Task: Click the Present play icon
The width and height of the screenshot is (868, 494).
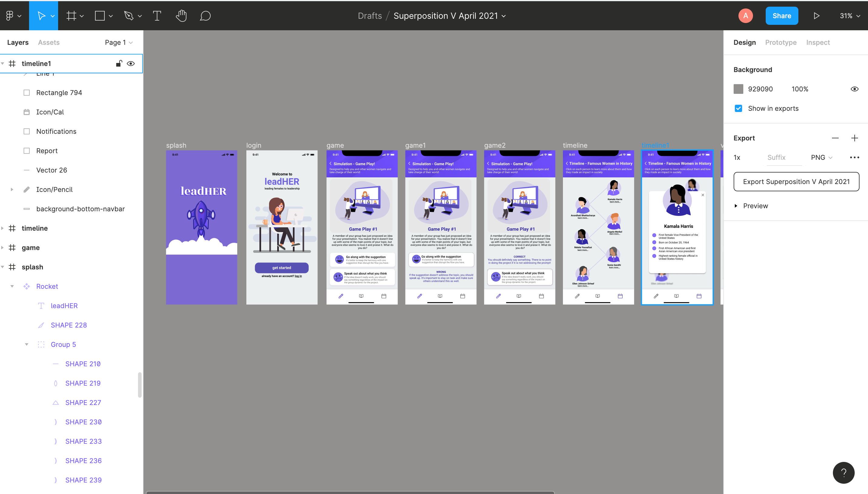Action: coord(817,16)
